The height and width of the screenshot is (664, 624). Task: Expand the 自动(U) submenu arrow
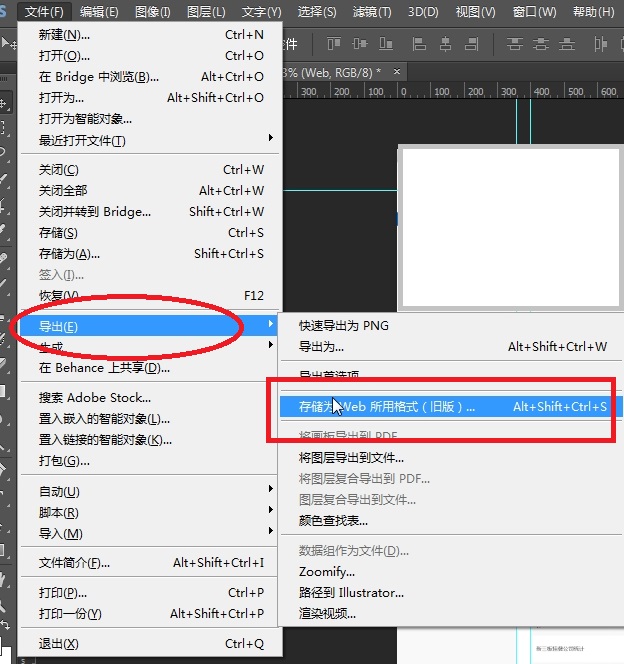271,489
